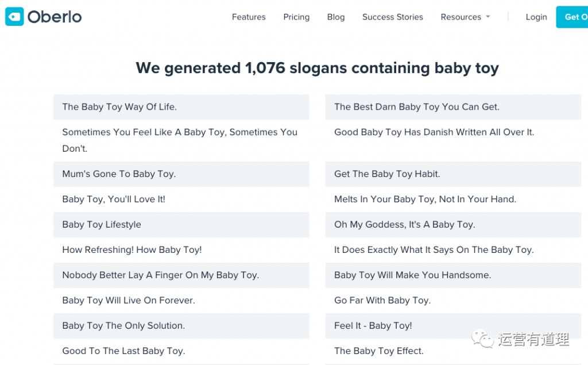Select 'Get The Baby Toy Habit.' slogan
The height and width of the screenshot is (365, 588).
453,174
